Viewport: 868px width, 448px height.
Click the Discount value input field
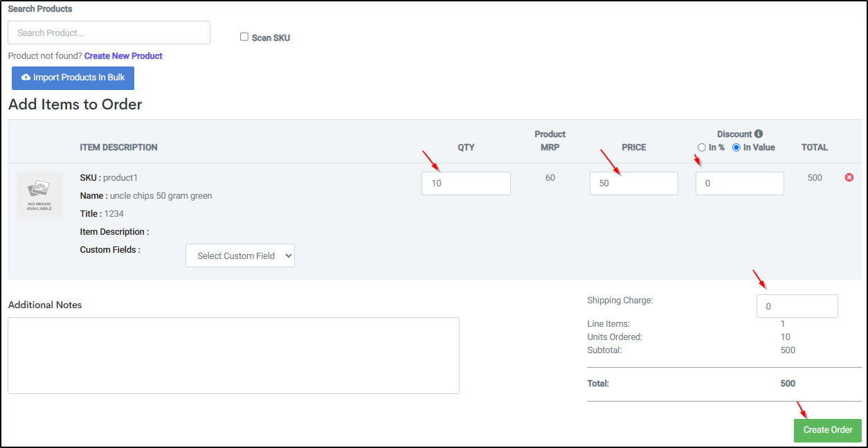(x=740, y=183)
